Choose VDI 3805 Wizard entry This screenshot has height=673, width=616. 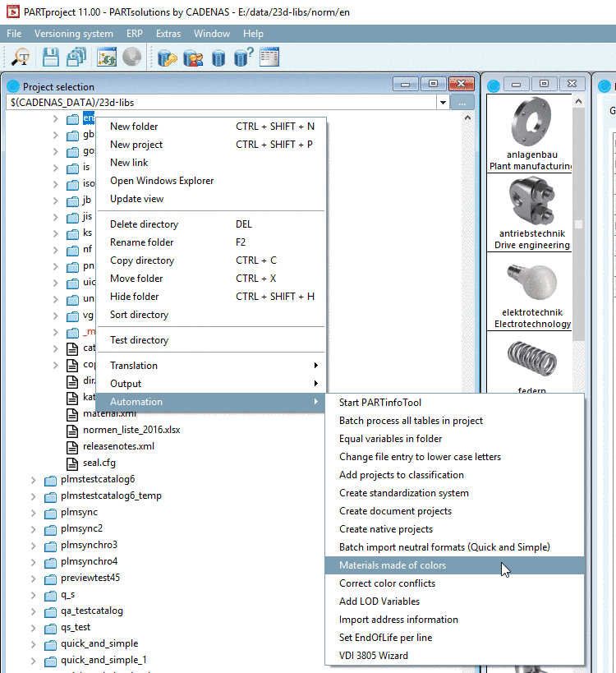pyautogui.click(x=455, y=656)
